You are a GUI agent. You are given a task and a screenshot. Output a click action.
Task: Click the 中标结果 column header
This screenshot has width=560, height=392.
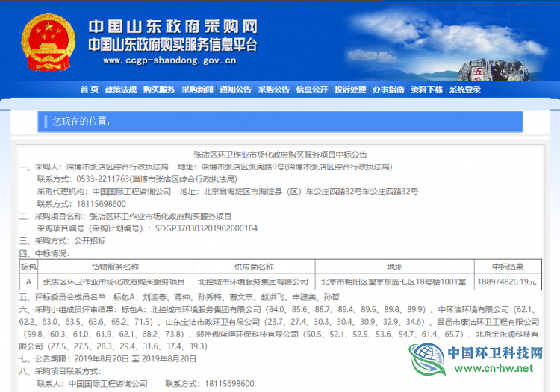[507, 267]
